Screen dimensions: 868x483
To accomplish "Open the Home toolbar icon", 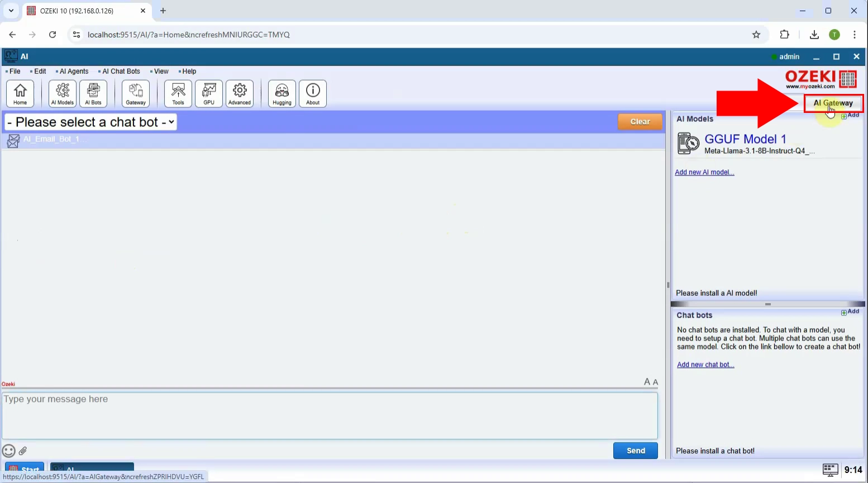I will pos(20,93).
